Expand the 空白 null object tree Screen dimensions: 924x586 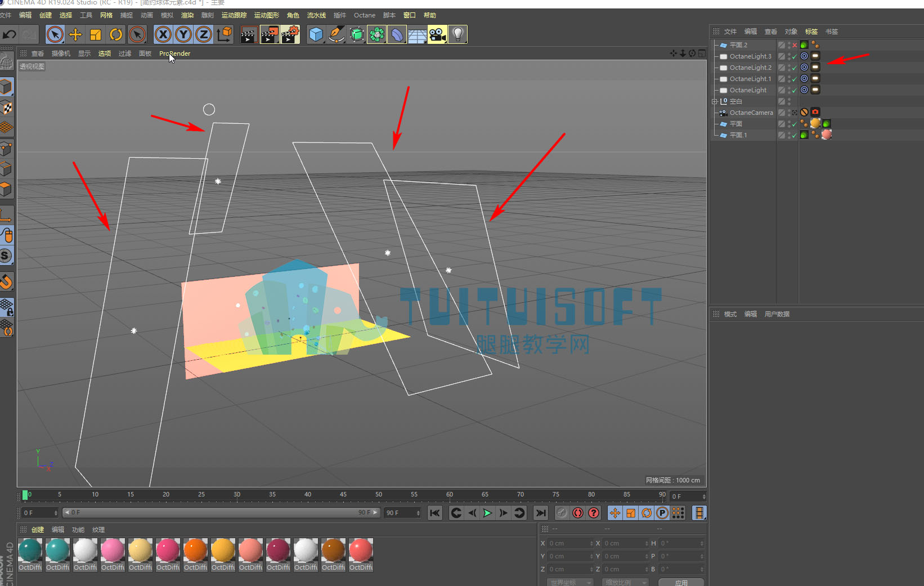point(715,101)
